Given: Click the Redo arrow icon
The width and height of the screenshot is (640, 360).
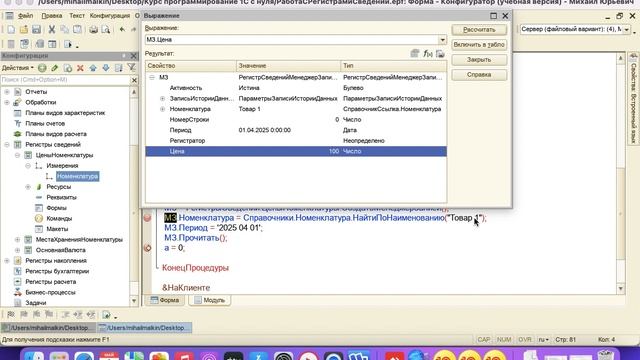Looking at the screenshot, I should pyautogui.click(x=133, y=29).
